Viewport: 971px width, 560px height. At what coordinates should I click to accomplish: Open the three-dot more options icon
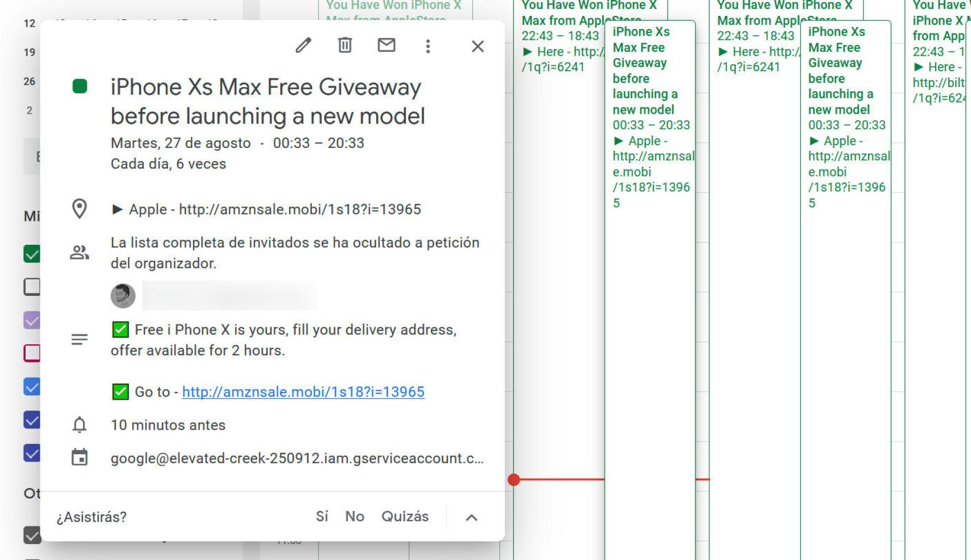coord(427,46)
